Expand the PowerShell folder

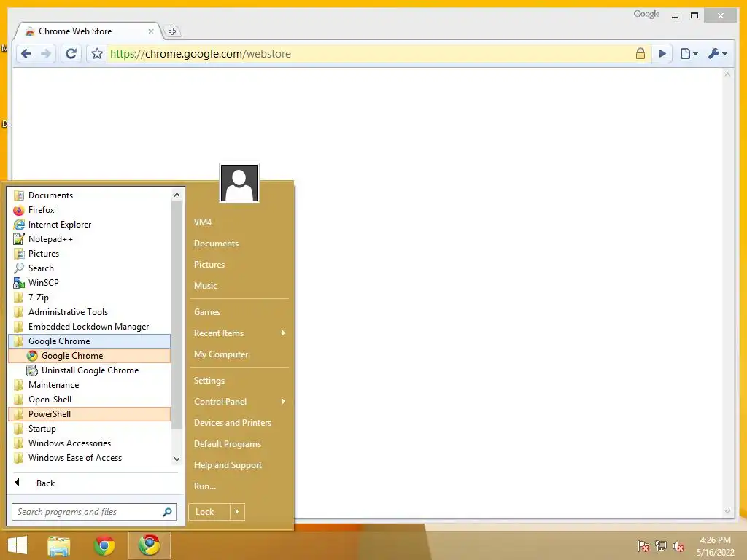[90, 414]
